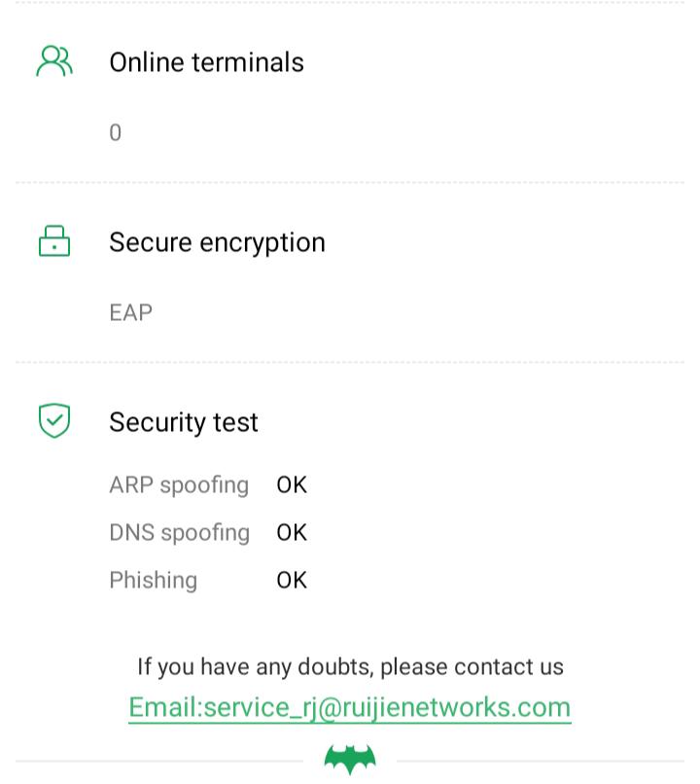Select the Secure encryption heading
Viewport: 700px width, 784px height.
click(x=217, y=242)
